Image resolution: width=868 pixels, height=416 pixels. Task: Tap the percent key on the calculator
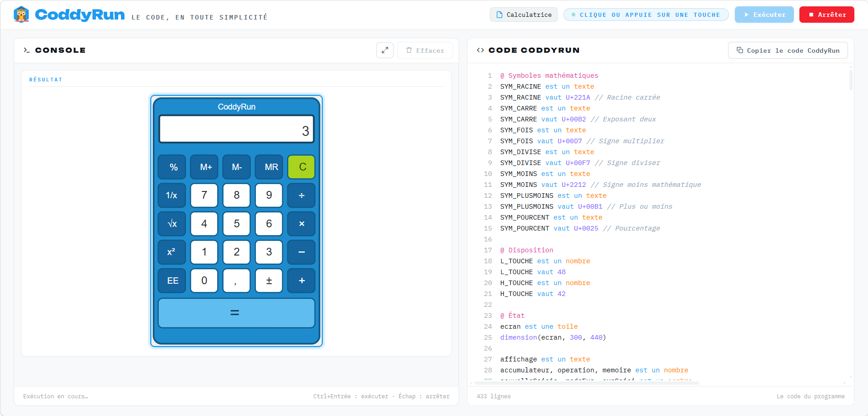tap(172, 167)
